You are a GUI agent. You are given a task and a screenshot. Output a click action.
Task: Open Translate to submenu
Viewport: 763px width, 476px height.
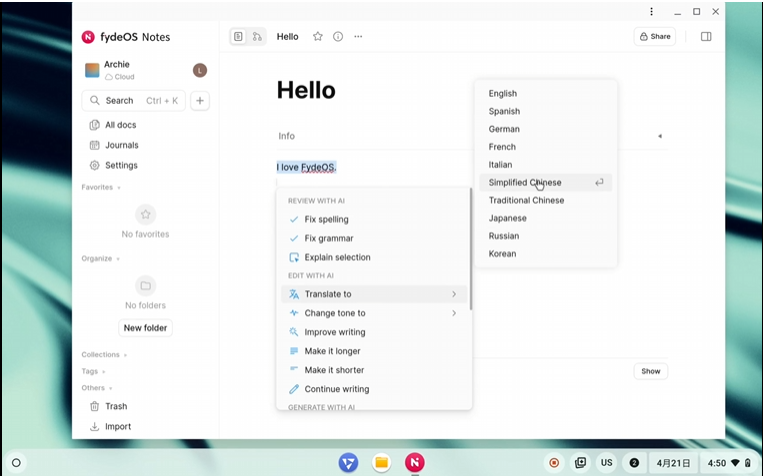[374, 294]
